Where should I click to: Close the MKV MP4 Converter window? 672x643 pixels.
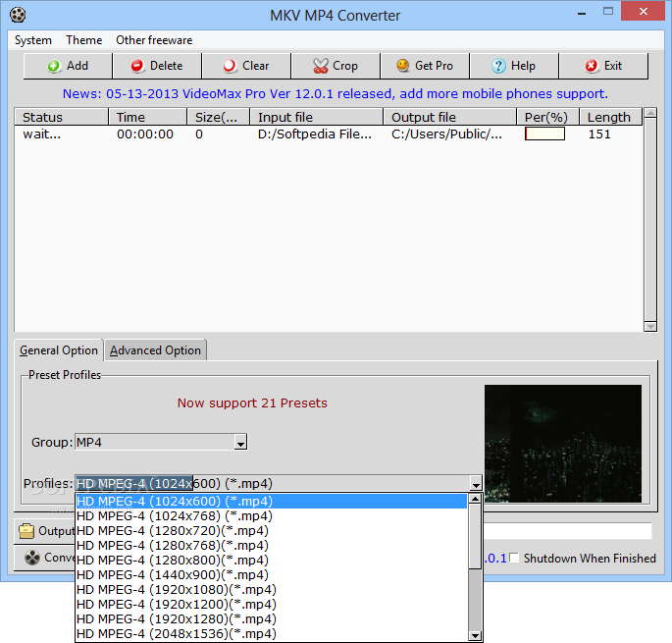pyautogui.click(x=643, y=12)
